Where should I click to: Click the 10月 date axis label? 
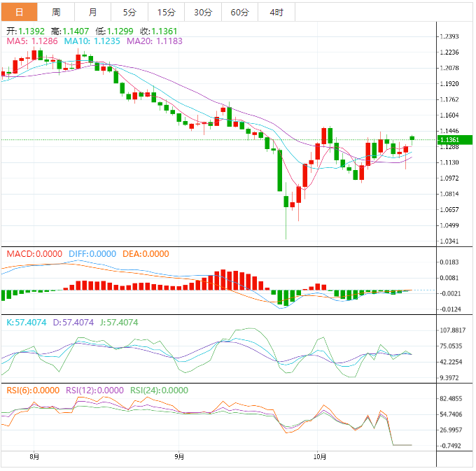(320, 456)
